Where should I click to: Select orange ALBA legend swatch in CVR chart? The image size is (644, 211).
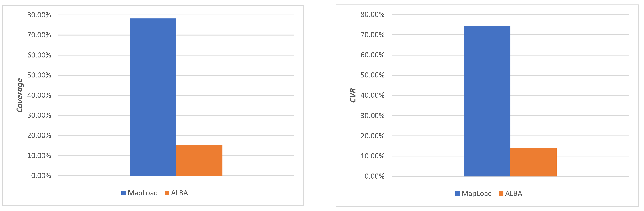click(501, 194)
